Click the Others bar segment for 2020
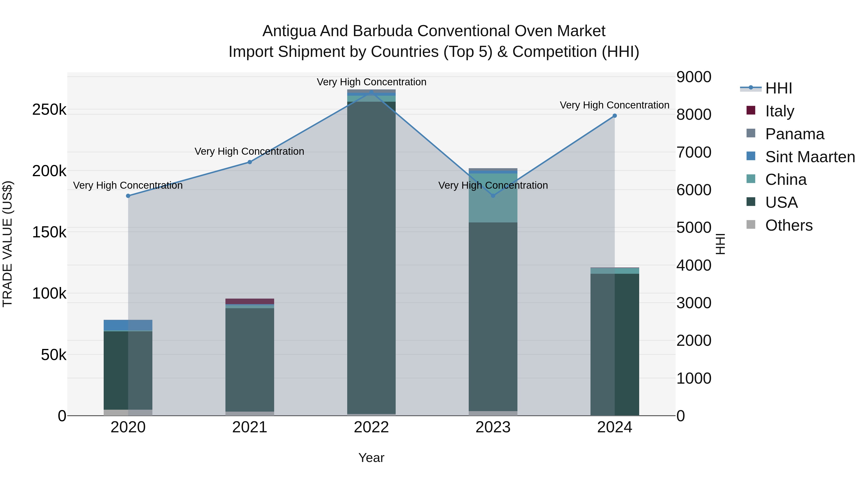Image resolution: width=868 pixels, height=488 pixels. (128, 413)
